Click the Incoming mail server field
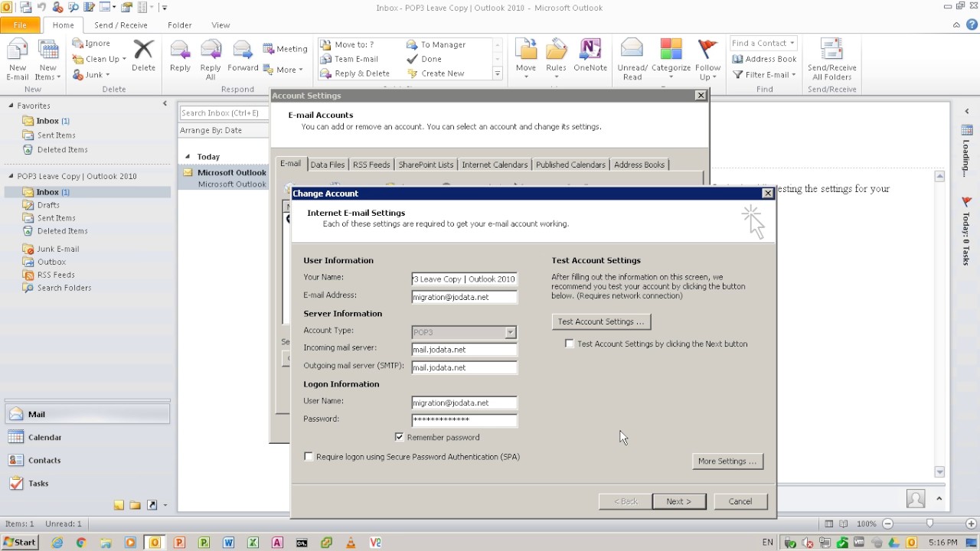The image size is (980, 551). pyautogui.click(x=464, y=350)
